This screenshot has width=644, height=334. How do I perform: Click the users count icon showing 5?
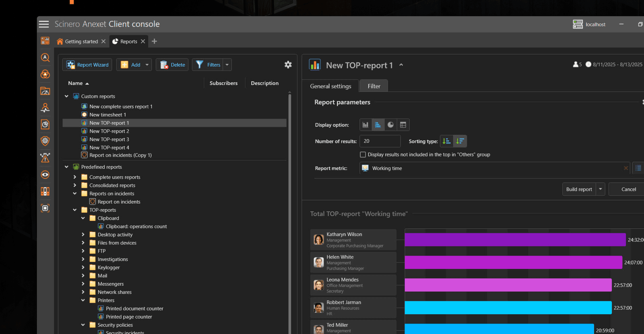click(x=576, y=64)
